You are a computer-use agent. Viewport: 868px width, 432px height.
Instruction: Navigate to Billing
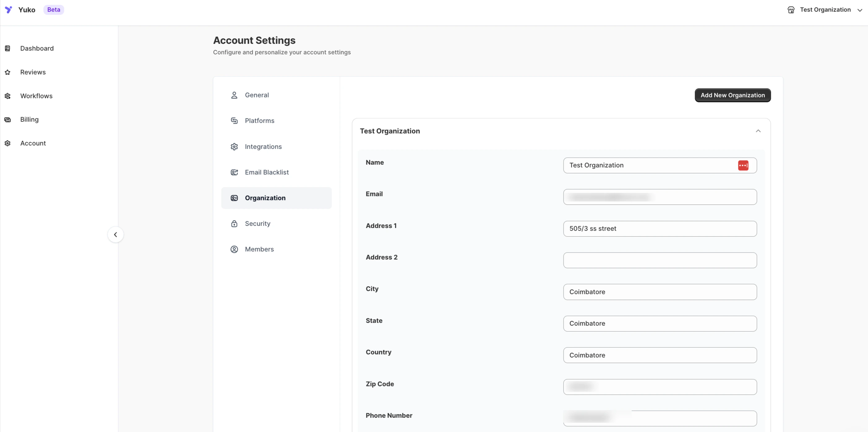[x=29, y=120]
